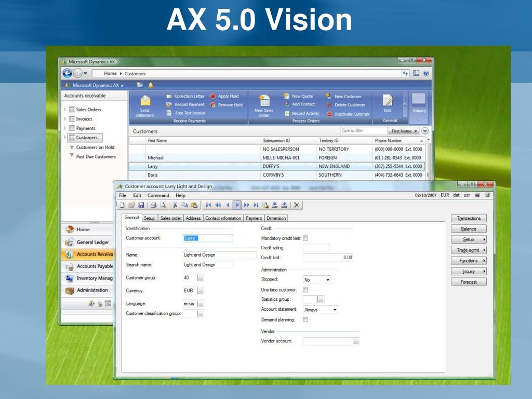Go to next page of records
Viewport: 532px width, 399px height.
tap(246, 205)
